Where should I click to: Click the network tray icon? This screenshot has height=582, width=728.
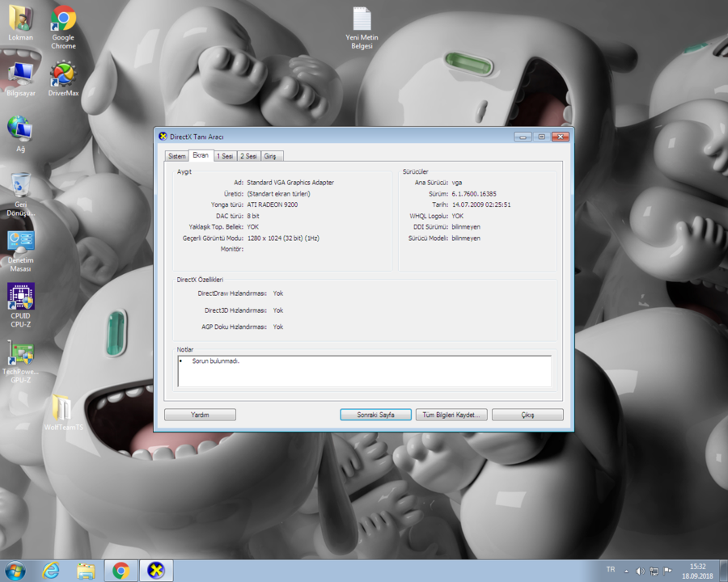pyautogui.click(x=654, y=571)
